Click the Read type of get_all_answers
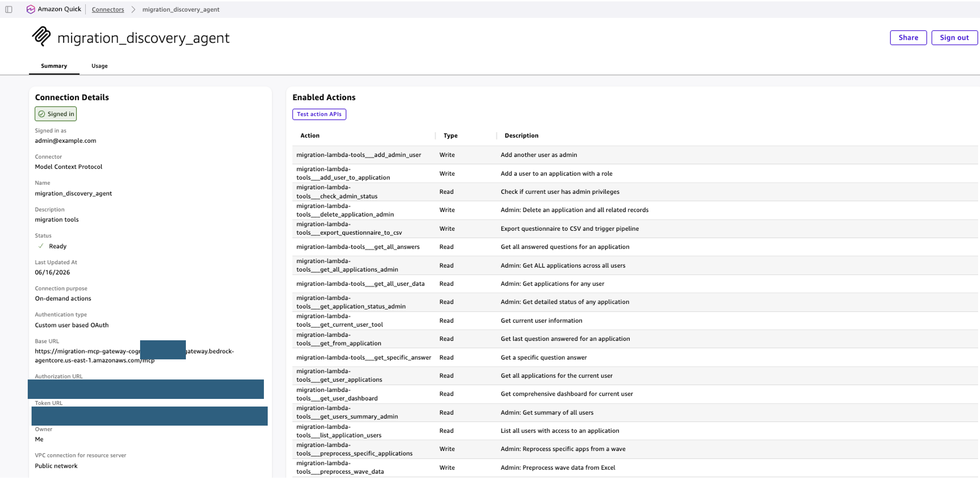 click(446, 247)
